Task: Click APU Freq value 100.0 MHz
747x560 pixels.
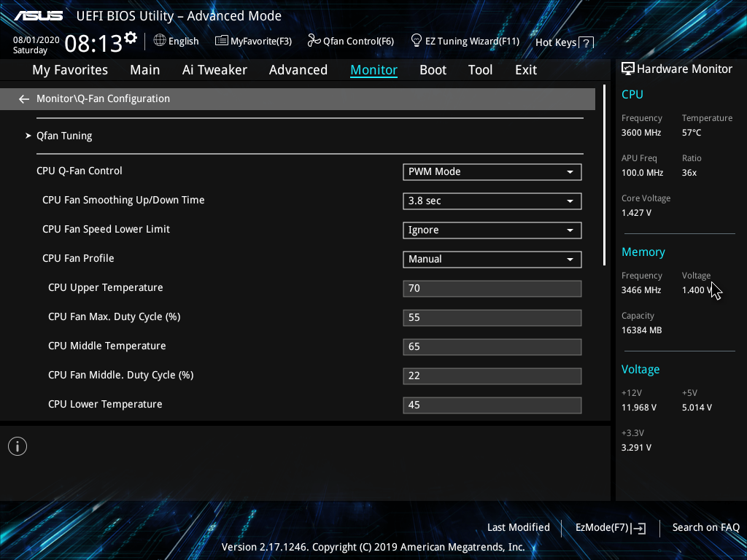Action: (642, 173)
